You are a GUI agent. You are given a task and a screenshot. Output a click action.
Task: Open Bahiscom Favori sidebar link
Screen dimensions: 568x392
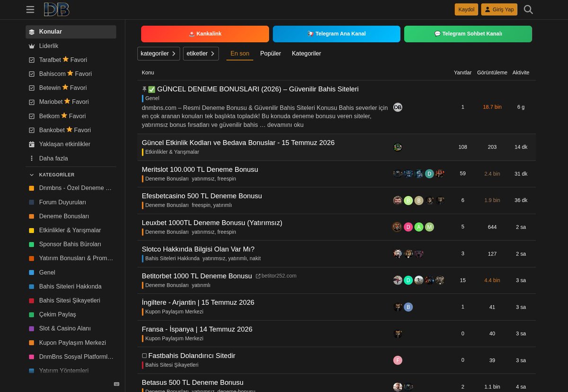71,74
